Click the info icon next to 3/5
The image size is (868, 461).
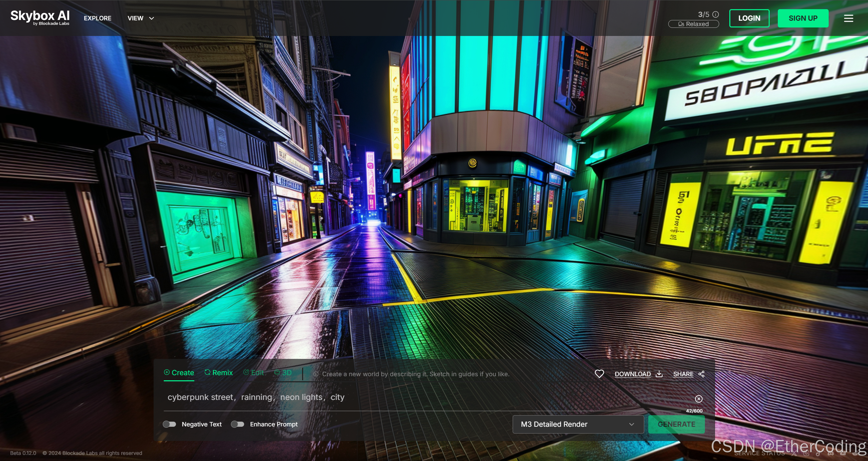[x=715, y=14]
